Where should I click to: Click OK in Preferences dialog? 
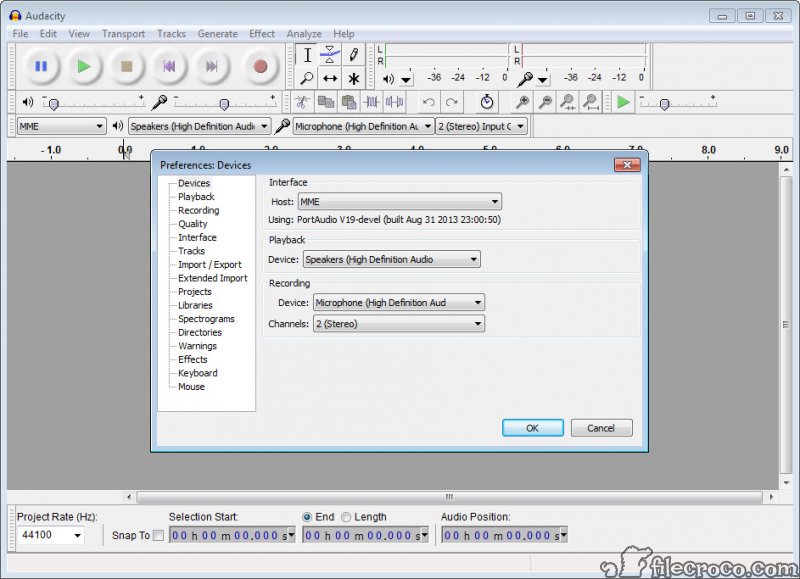pyautogui.click(x=533, y=428)
